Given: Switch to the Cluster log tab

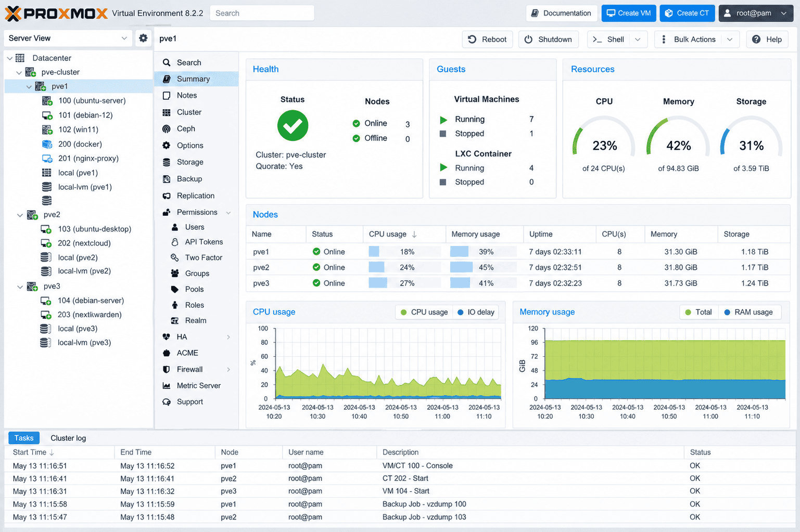Looking at the screenshot, I should (68, 438).
